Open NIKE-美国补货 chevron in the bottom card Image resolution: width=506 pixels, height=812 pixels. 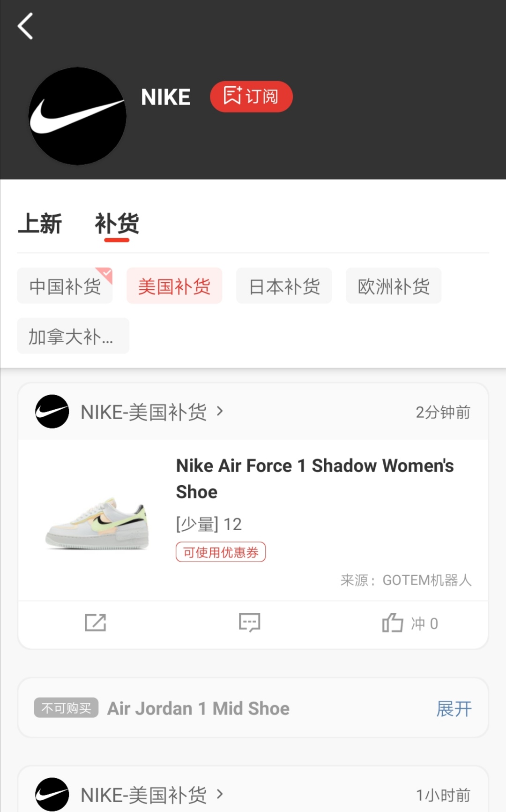coord(220,794)
